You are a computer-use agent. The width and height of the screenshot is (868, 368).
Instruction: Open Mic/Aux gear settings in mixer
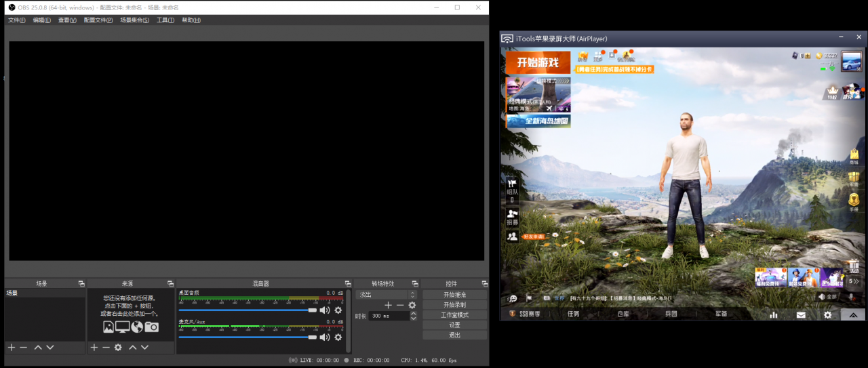click(x=338, y=337)
